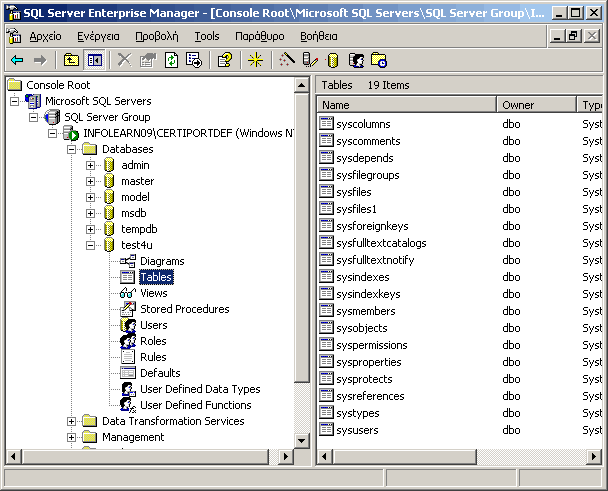Image resolution: width=608 pixels, height=491 pixels.
Task: Click the table list scroll right arrow
Action: tap(594, 456)
